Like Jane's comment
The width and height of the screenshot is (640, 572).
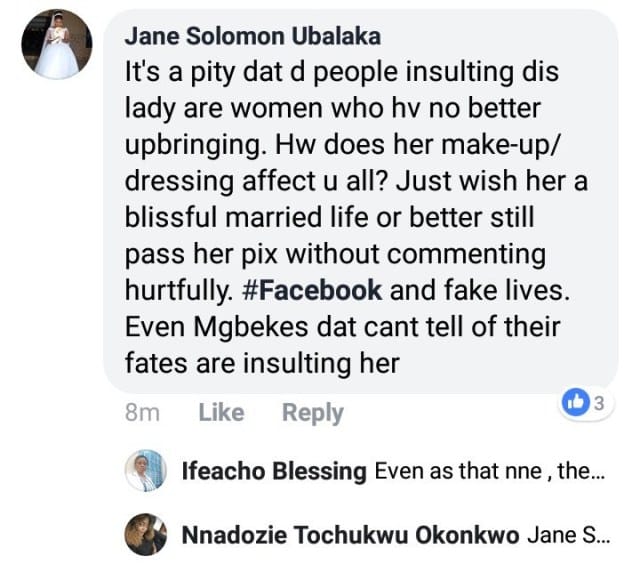[x=221, y=412]
